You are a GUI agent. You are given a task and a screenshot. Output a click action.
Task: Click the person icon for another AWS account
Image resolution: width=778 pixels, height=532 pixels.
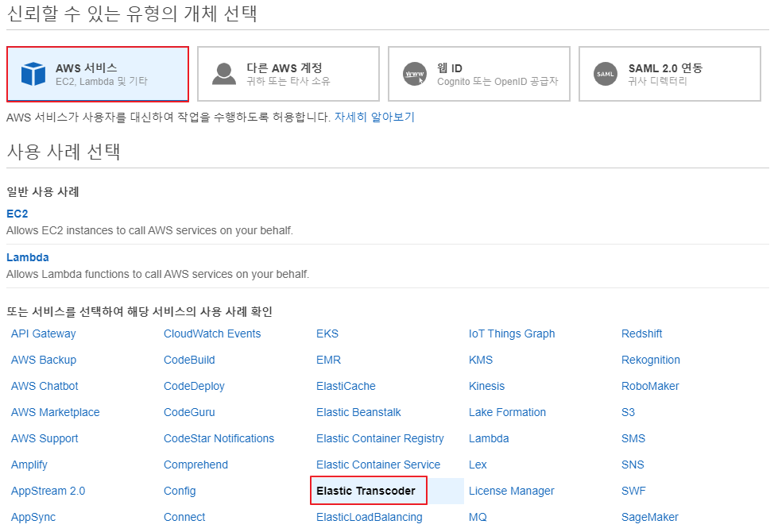(x=224, y=74)
